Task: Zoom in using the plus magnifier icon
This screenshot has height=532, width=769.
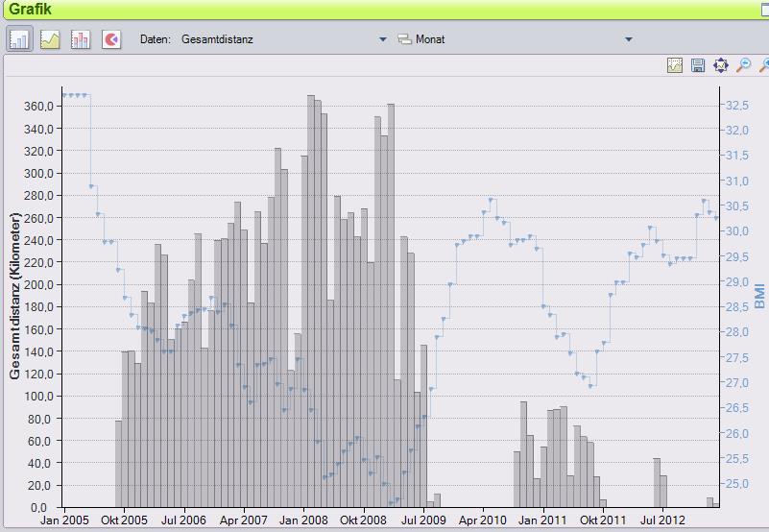Action: tap(763, 65)
